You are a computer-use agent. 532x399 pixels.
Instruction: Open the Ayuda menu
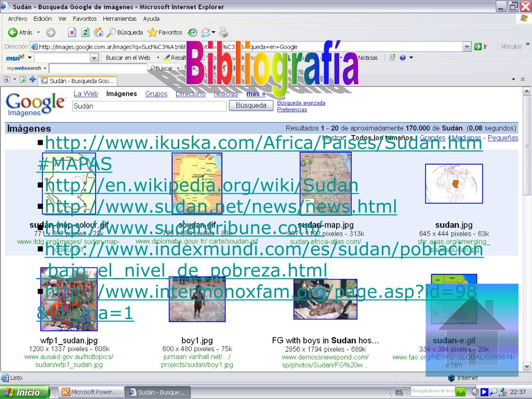point(151,19)
